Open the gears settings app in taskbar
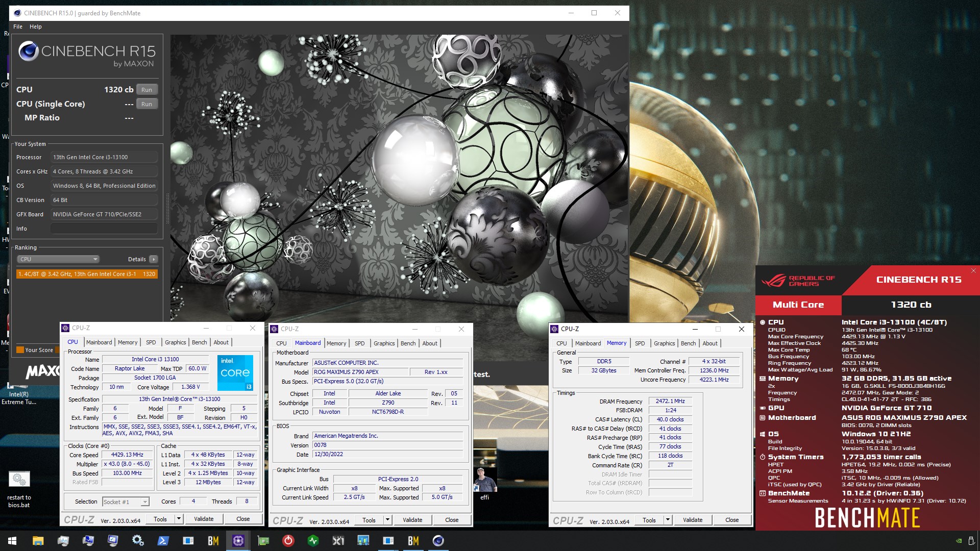The image size is (980, 551). point(138,541)
